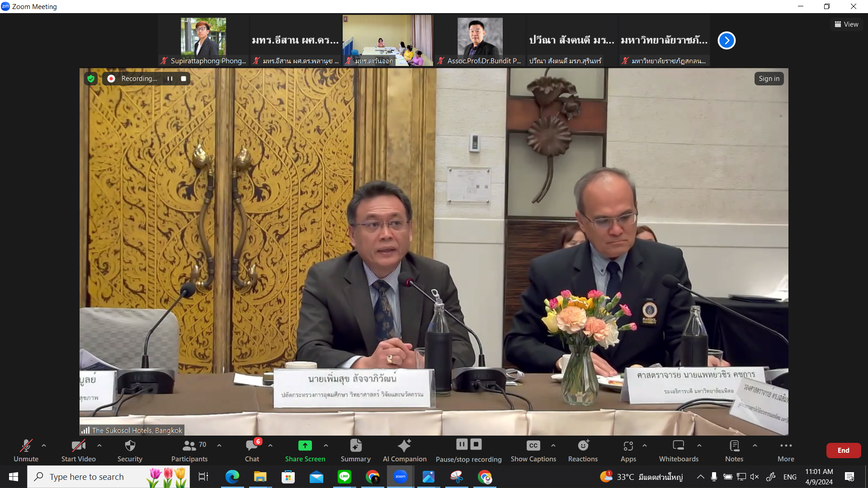The image size is (868, 488).
Task: Expand options arrow next to Notes
Action: click(x=755, y=446)
